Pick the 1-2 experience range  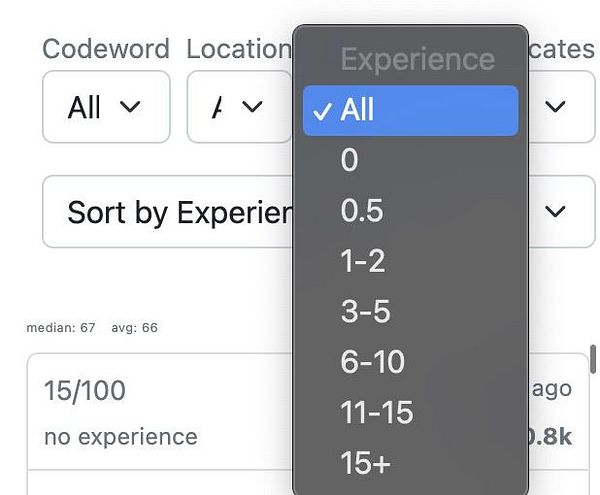(411, 261)
